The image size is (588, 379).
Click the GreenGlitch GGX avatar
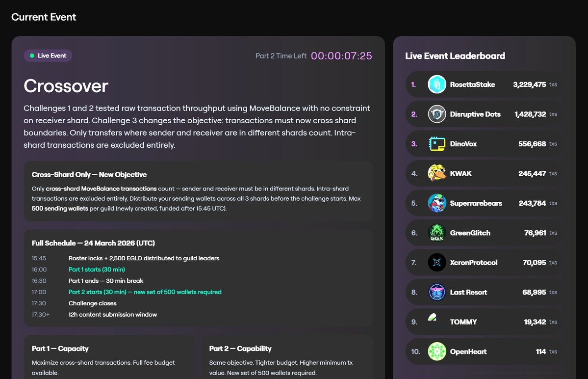(x=437, y=233)
